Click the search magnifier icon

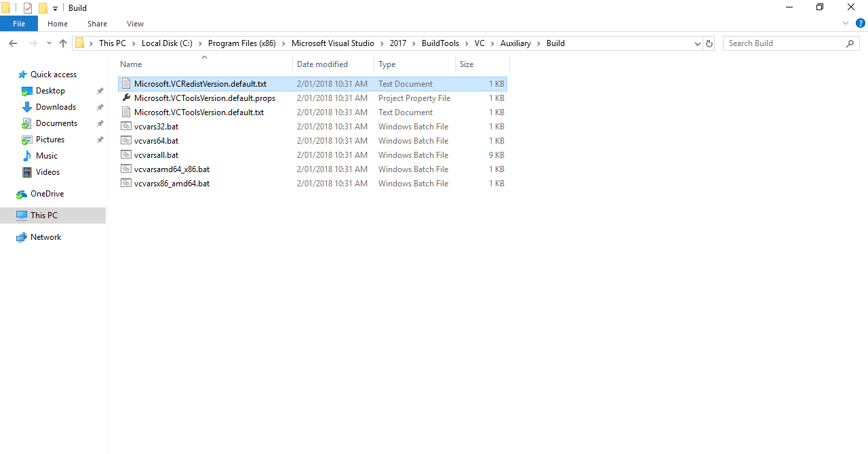850,43
